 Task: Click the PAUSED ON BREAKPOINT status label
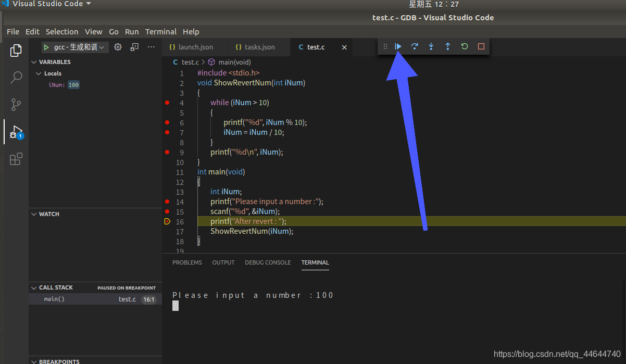[127, 288]
